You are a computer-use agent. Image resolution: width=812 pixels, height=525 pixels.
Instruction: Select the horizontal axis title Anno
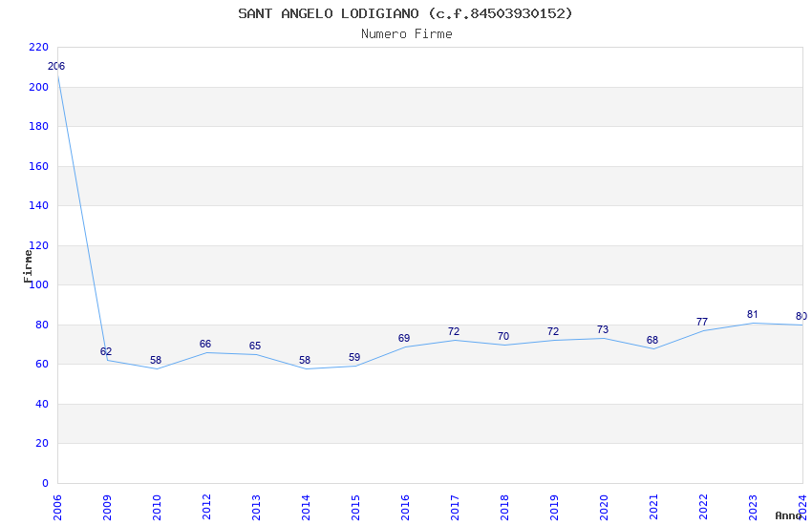(788, 515)
